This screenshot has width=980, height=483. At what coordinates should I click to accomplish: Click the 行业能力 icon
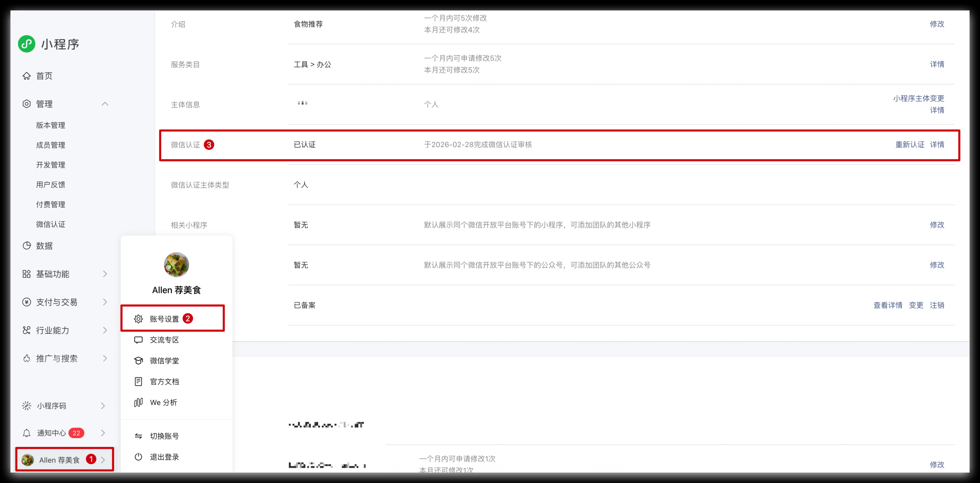(26, 330)
